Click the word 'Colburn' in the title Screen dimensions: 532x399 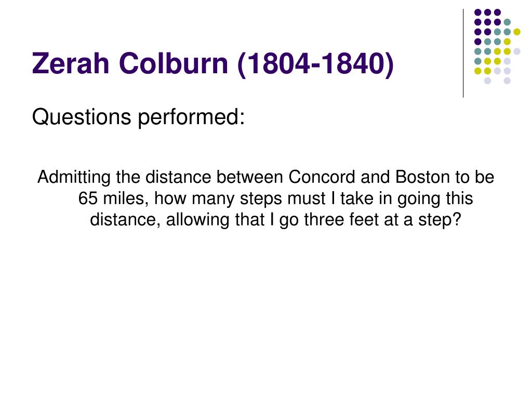174,63
